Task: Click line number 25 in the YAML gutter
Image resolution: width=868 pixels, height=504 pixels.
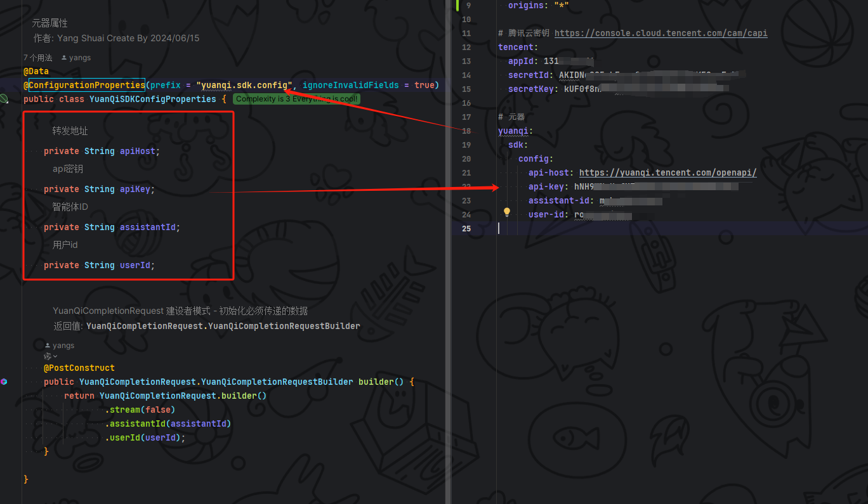Action: click(x=466, y=228)
